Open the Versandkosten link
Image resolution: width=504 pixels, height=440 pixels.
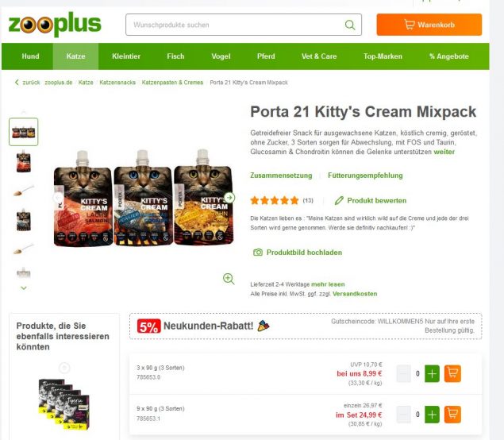point(355,294)
